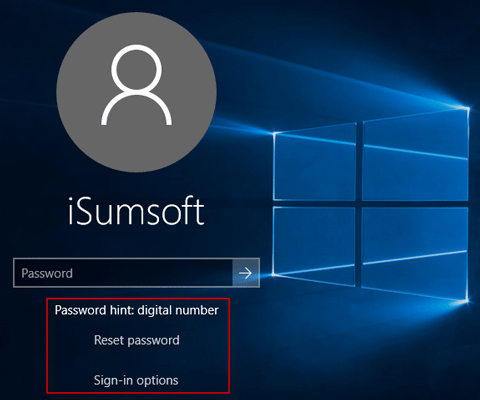Click the 'Password hint: digital number' text
Image resolution: width=480 pixels, height=400 pixels.
pyautogui.click(x=137, y=310)
